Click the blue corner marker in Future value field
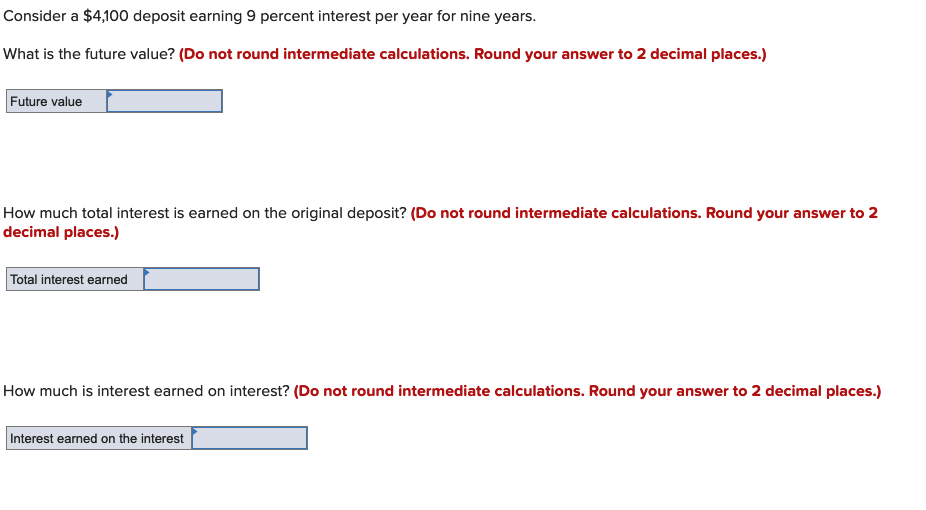The width and height of the screenshot is (926, 510). (x=110, y=93)
